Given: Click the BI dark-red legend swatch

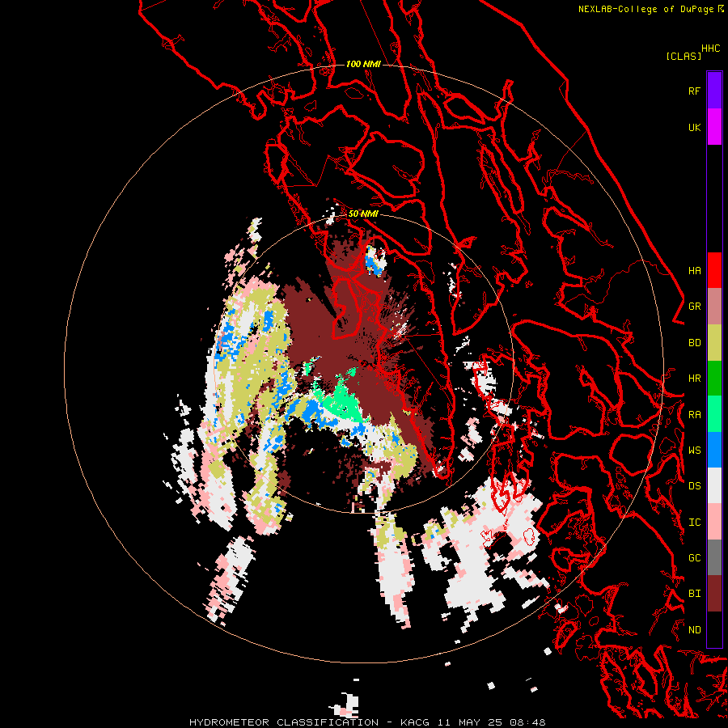Looking at the screenshot, I should click(714, 594).
